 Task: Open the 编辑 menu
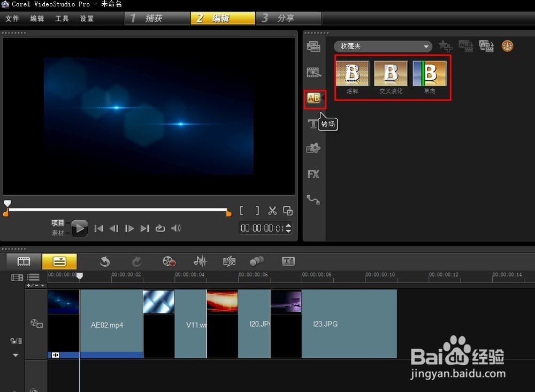[37, 18]
